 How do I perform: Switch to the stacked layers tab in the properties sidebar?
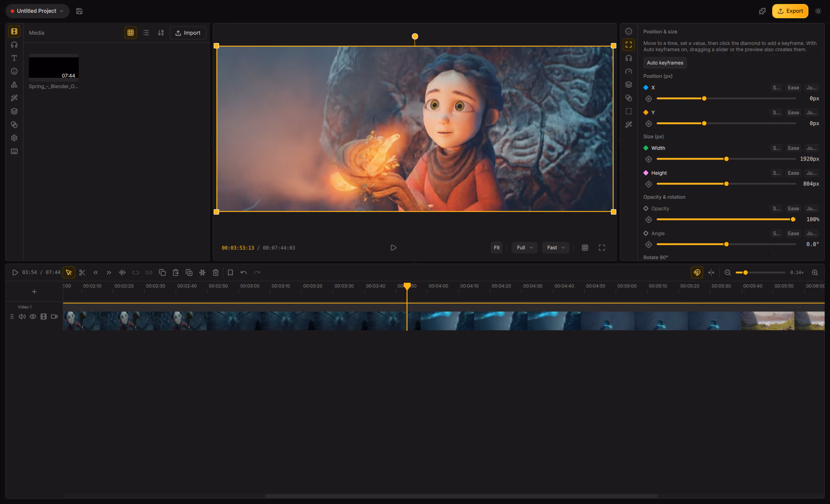point(629,85)
